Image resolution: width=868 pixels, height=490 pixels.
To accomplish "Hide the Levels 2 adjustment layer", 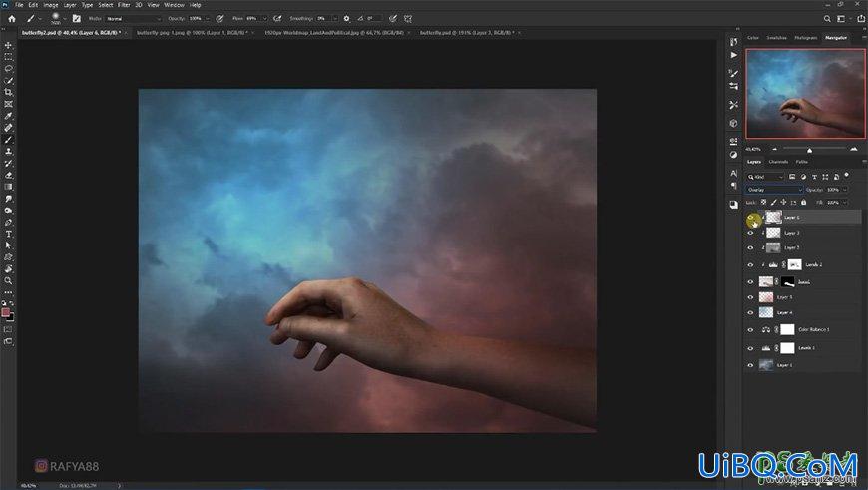I will click(750, 264).
